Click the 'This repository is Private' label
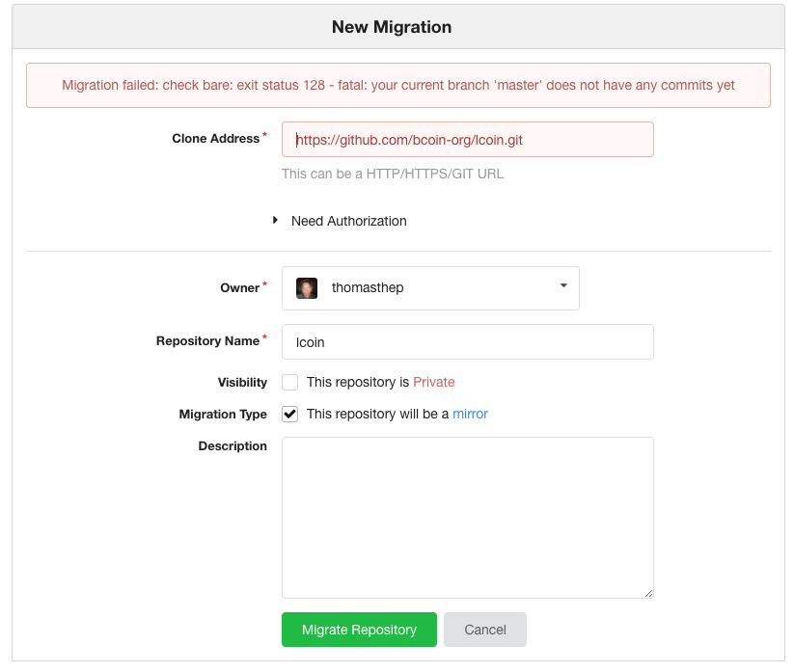The image size is (794, 672). point(380,382)
